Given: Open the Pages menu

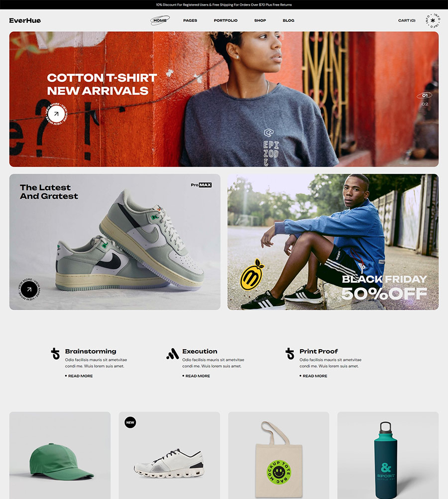Looking at the screenshot, I should pyautogui.click(x=190, y=20).
